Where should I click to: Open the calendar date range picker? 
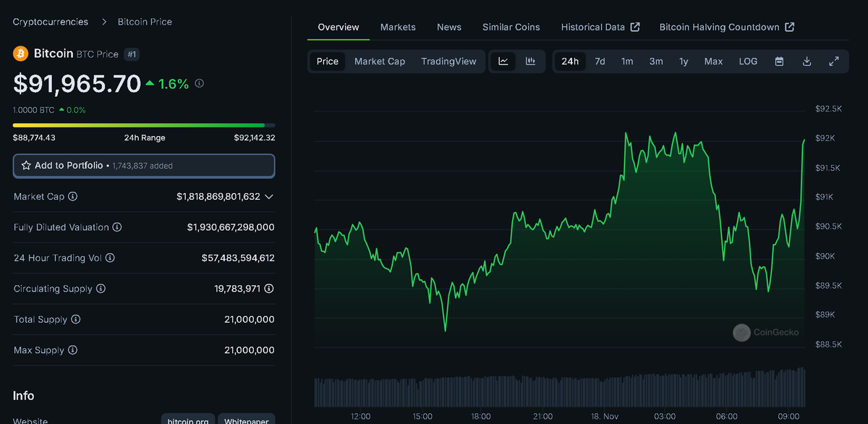779,62
